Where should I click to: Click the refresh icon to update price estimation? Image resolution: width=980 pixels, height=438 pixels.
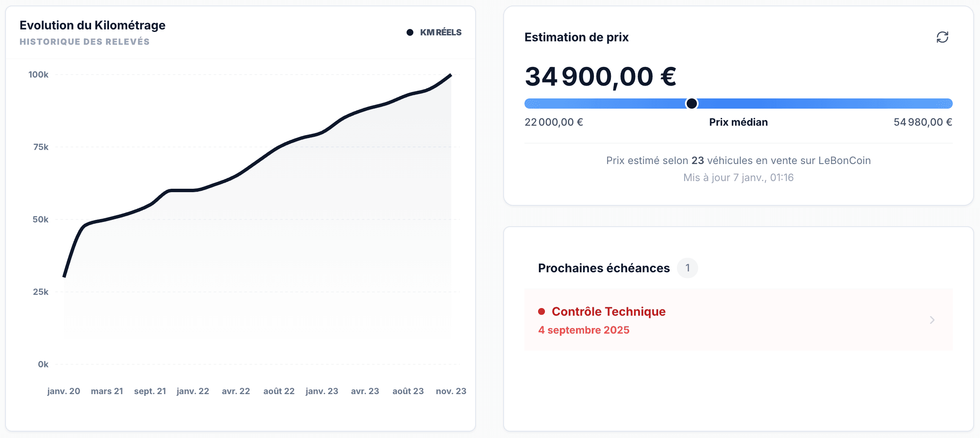click(x=941, y=37)
